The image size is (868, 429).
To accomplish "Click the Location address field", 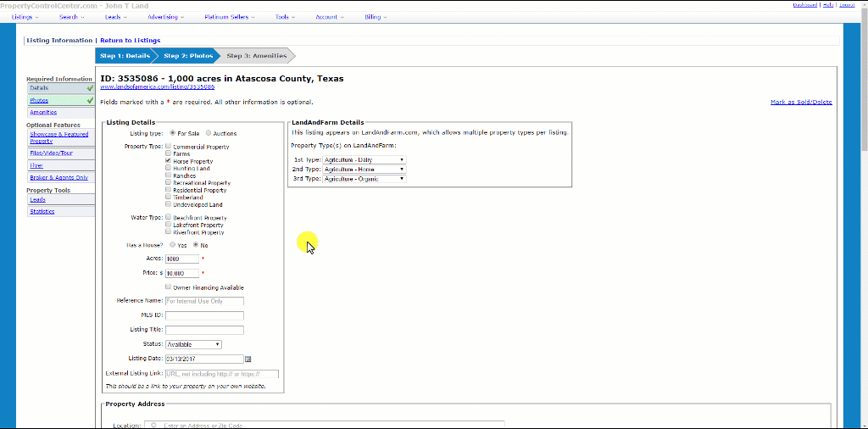I will (325, 425).
